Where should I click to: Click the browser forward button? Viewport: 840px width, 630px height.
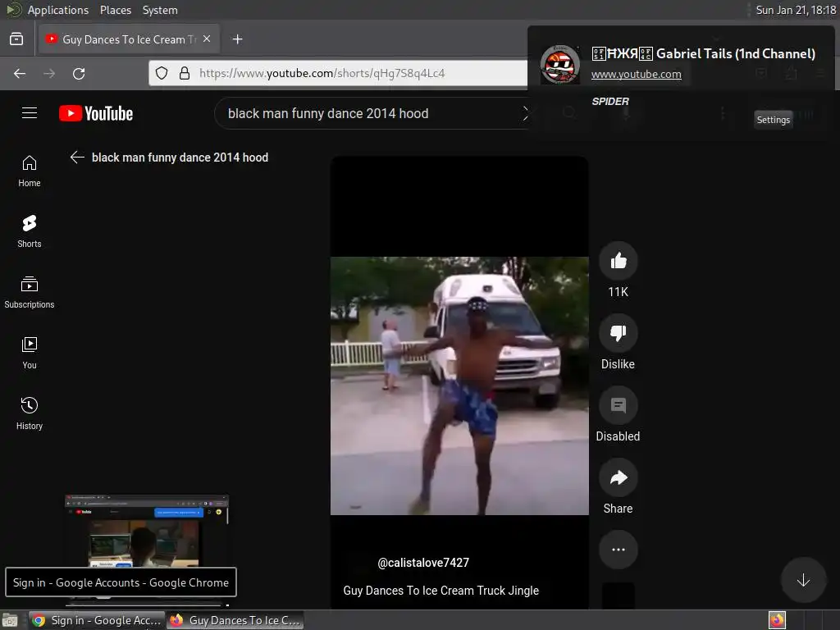point(49,73)
